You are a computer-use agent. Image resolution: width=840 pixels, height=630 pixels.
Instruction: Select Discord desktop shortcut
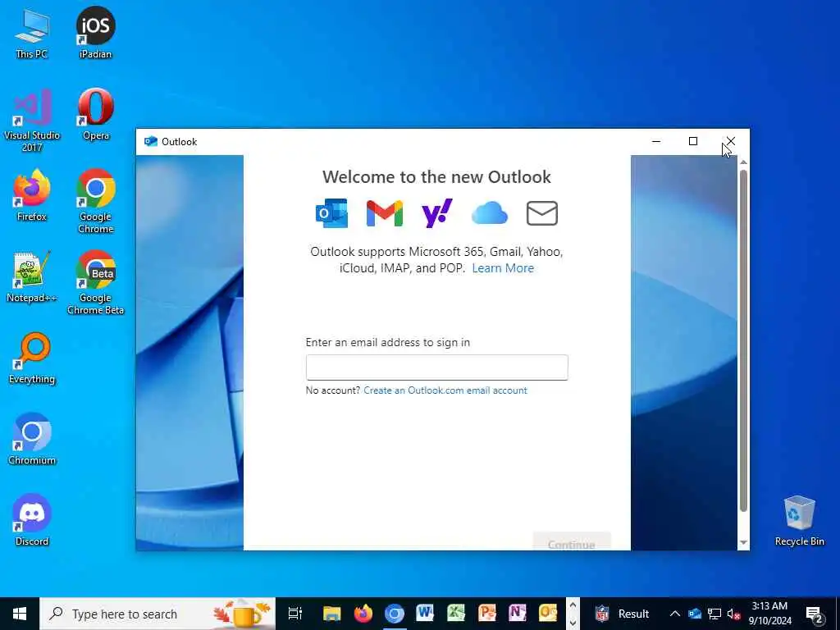(32, 521)
